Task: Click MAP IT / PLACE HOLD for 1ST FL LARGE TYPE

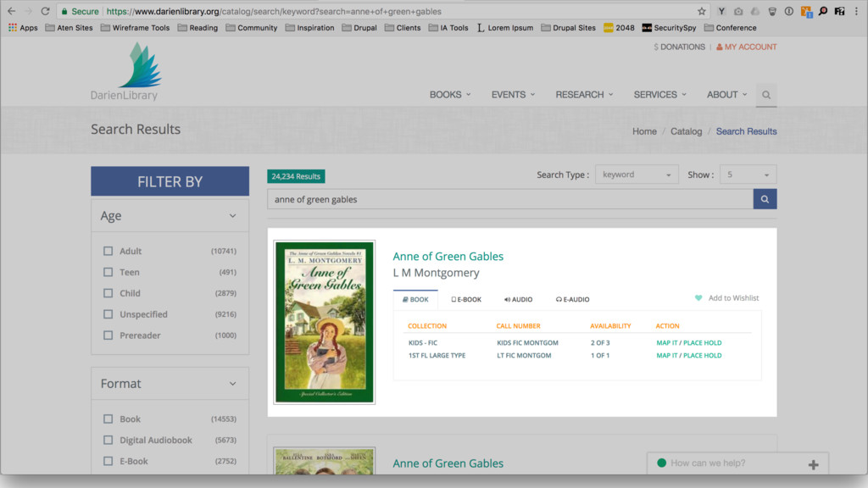Action: pyautogui.click(x=688, y=355)
